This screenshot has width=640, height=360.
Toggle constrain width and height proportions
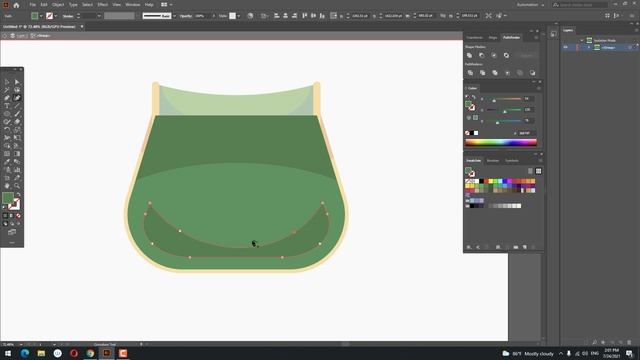(443, 16)
